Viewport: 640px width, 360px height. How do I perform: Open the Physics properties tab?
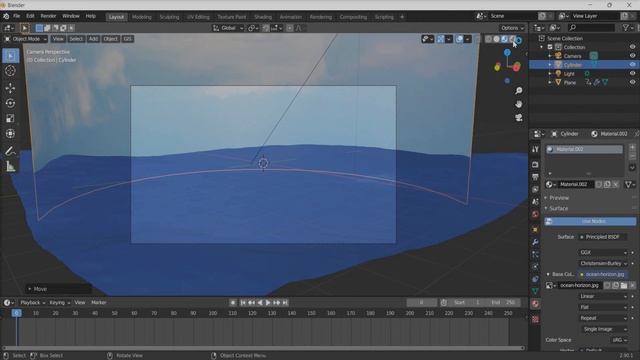pyautogui.click(x=535, y=267)
